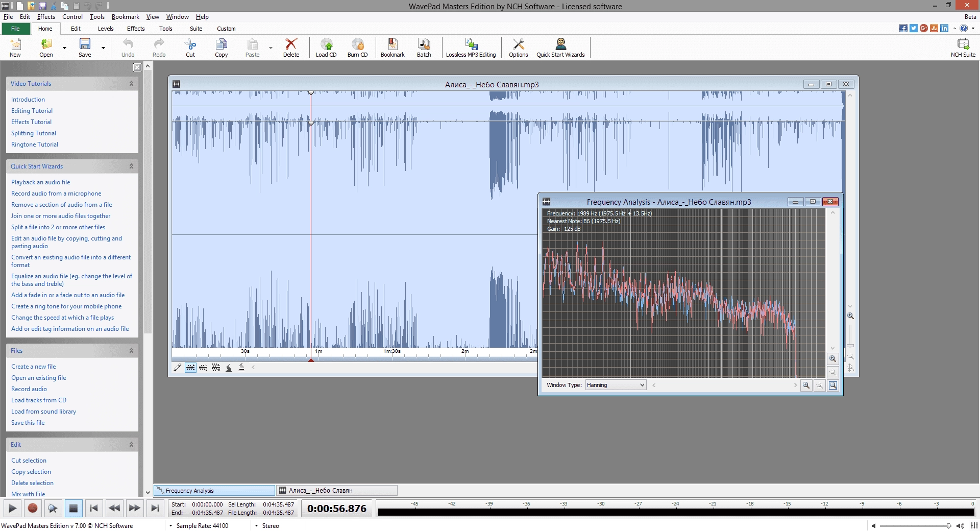Open the dropdown arrow beside Save button
The image size is (980, 531).
point(103,48)
